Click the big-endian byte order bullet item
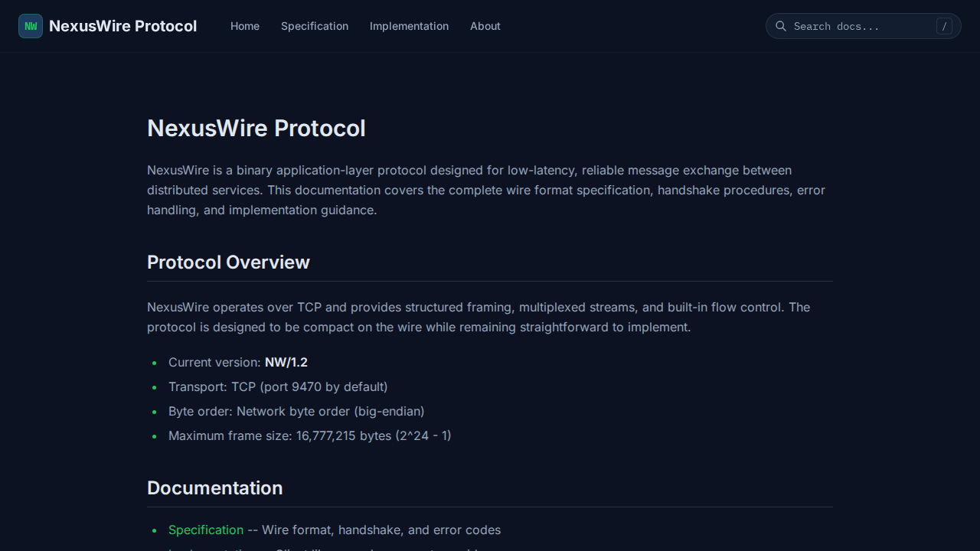This screenshot has width=980, height=551. [x=296, y=411]
